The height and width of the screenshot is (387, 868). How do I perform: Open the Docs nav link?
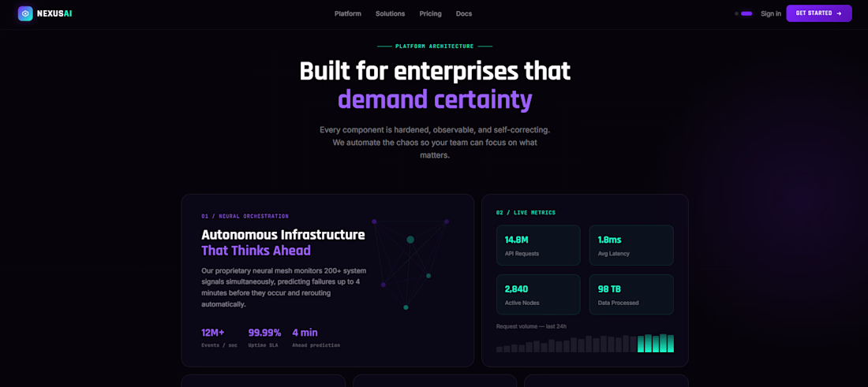[x=464, y=13]
